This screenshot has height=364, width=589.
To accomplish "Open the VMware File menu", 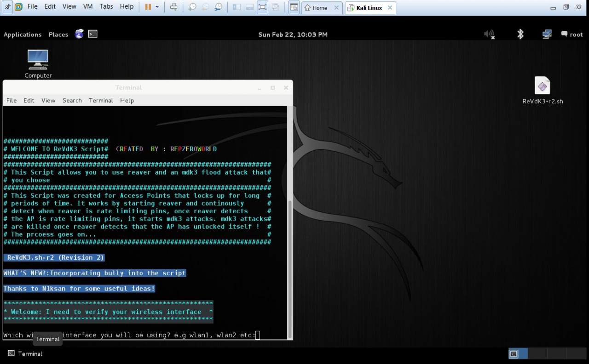I will coord(33,6).
